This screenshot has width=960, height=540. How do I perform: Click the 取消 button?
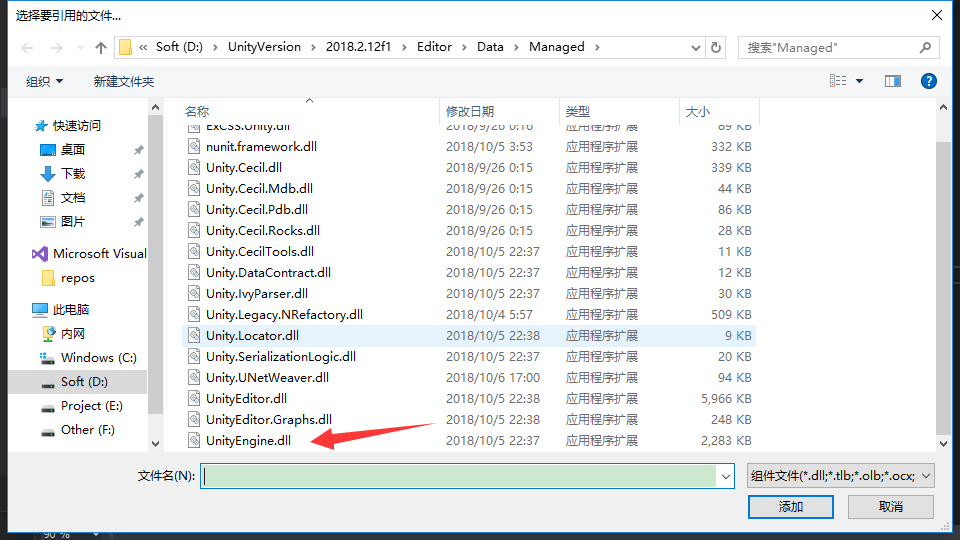891,507
